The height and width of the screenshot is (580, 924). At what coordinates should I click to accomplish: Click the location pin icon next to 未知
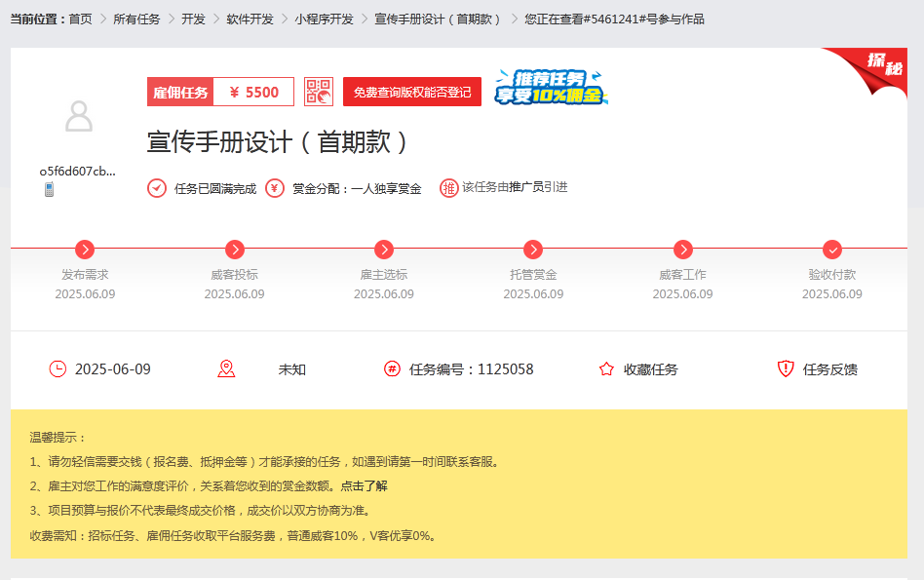[x=227, y=368]
